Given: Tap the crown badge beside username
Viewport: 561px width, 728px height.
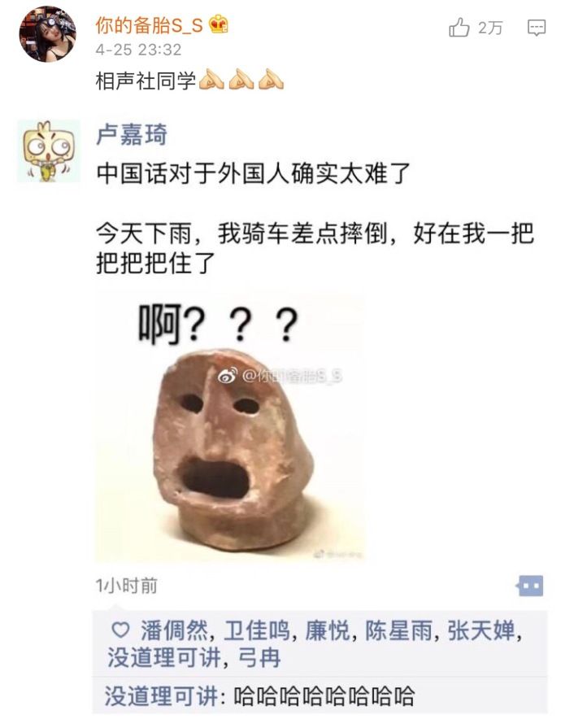Looking at the screenshot, I should [218, 24].
